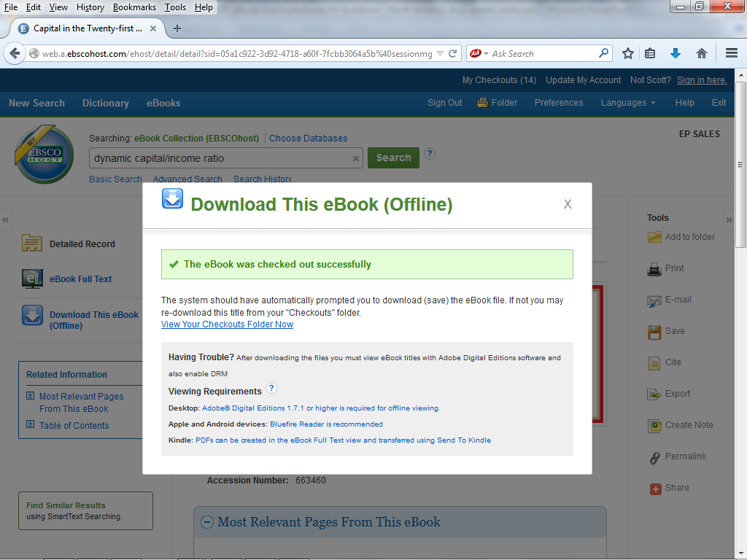Collapse the left sidebar panel

pyautogui.click(x=5, y=220)
